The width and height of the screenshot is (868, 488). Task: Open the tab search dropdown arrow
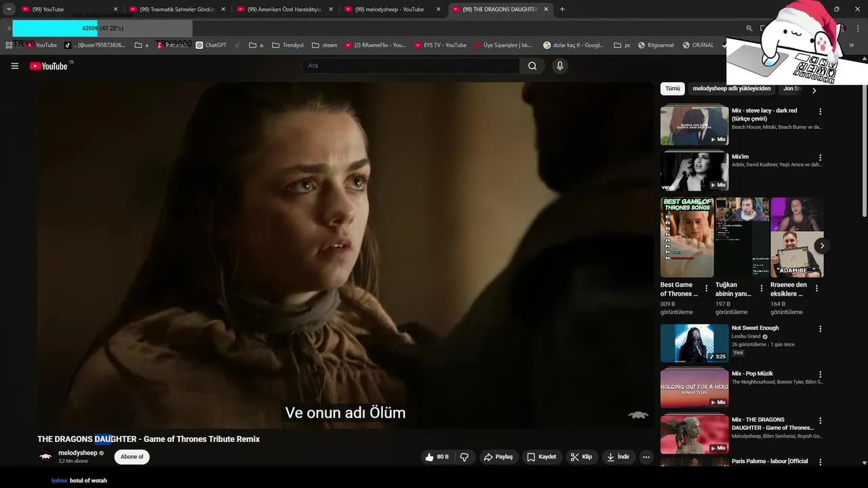[9, 9]
